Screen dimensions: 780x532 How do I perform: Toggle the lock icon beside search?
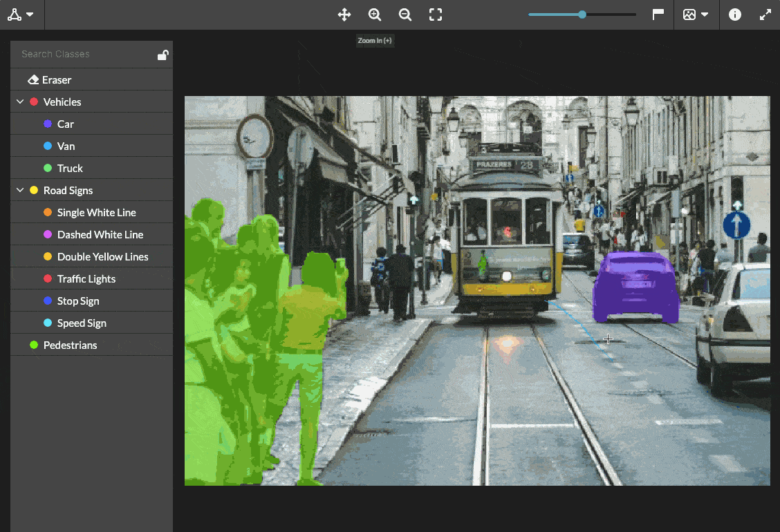point(162,55)
